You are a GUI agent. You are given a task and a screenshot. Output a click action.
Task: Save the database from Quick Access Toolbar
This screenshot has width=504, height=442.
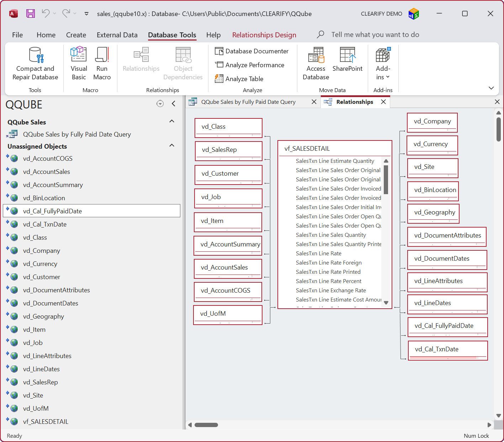click(x=30, y=14)
